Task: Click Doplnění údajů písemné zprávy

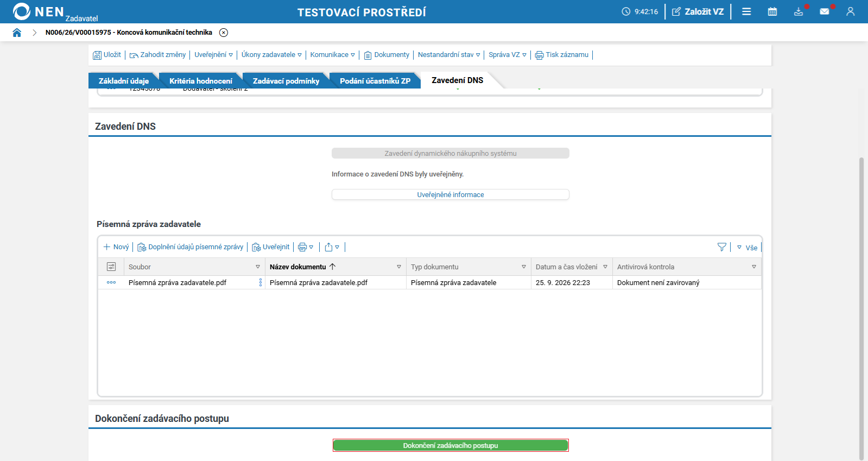Action: click(191, 247)
